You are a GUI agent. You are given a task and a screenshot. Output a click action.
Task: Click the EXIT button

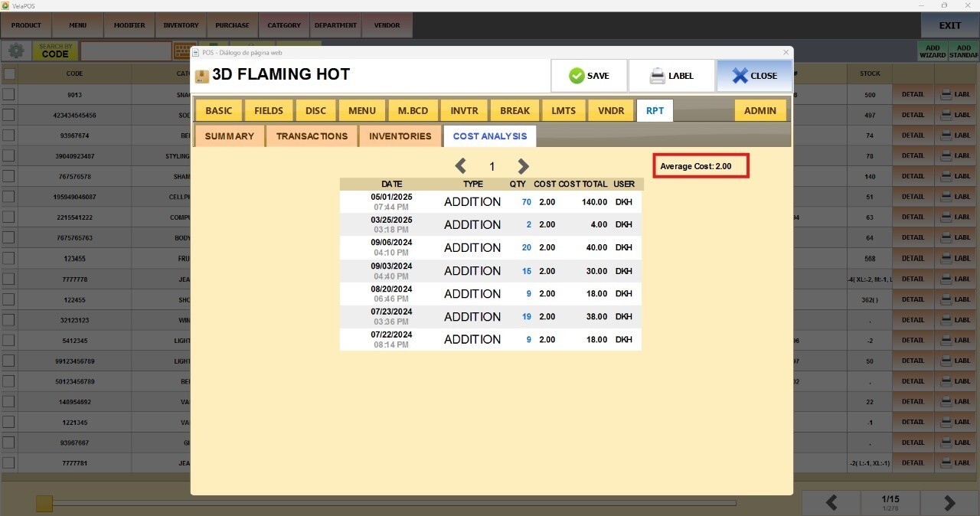pyautogui.click(x=949, y=25)
